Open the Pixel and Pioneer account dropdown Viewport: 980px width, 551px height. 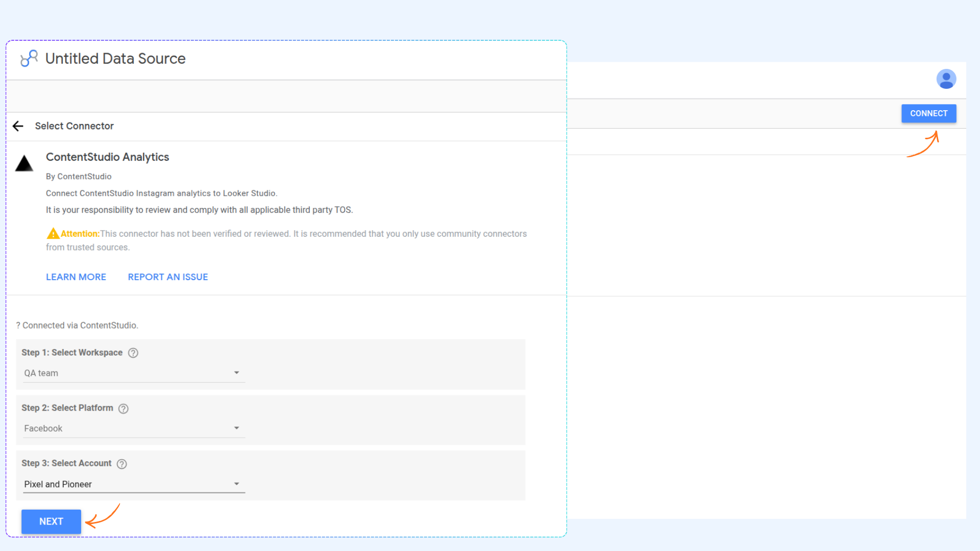point(134,484)
